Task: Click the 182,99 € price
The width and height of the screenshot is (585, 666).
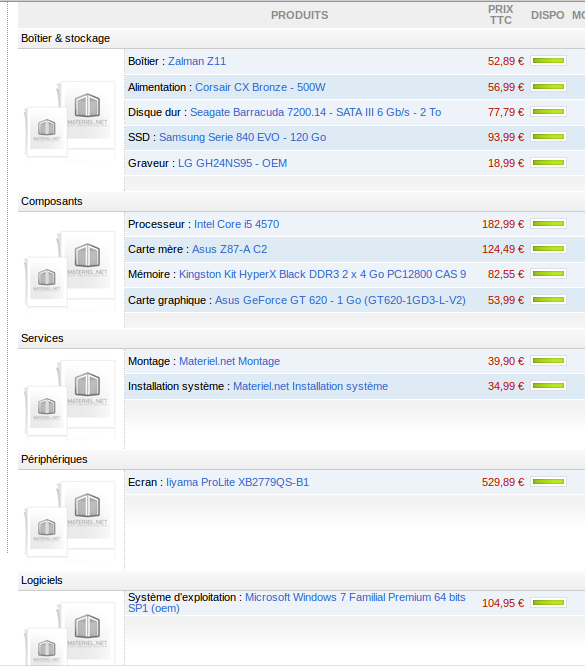Action: (x=503, y=224)
